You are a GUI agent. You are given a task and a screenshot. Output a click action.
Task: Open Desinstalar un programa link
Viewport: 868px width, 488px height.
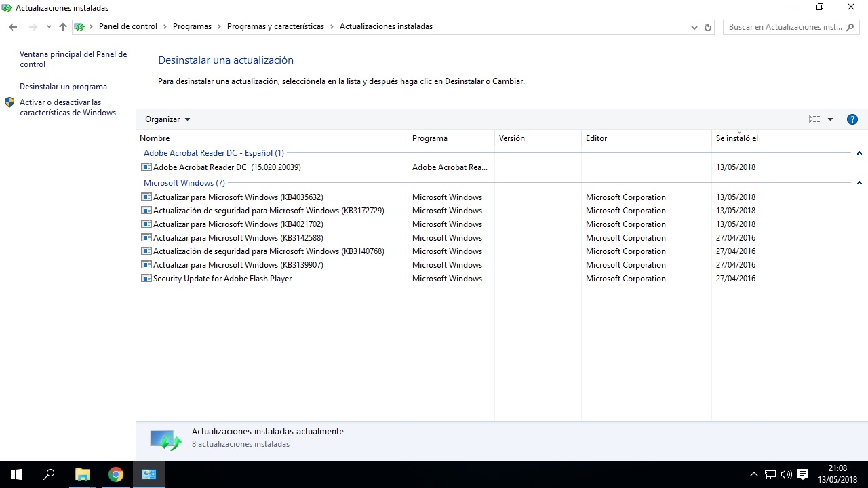tap(63, 87)
